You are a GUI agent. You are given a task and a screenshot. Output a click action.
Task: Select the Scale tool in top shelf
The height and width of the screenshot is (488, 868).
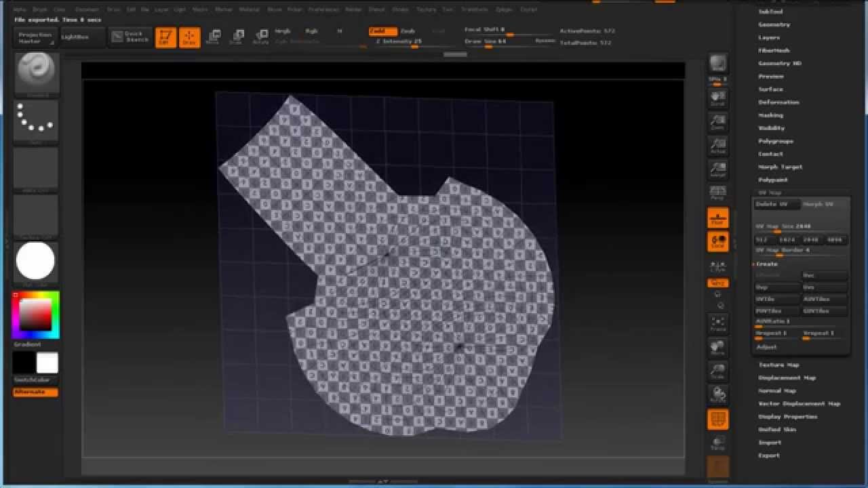(237, 38)
